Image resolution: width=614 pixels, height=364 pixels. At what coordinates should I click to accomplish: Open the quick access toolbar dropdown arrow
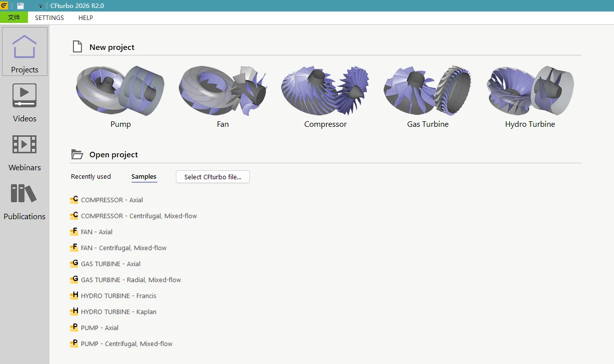[41, 6]
